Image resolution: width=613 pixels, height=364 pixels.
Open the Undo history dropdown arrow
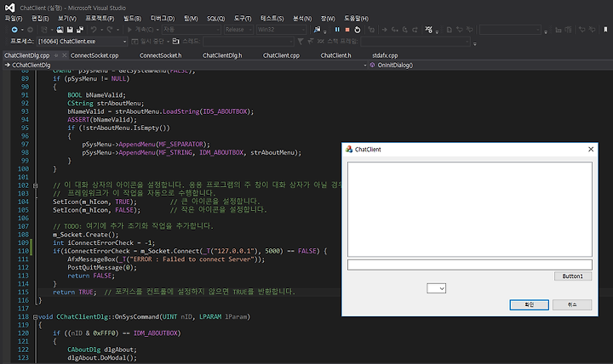(x=101, y=30)
